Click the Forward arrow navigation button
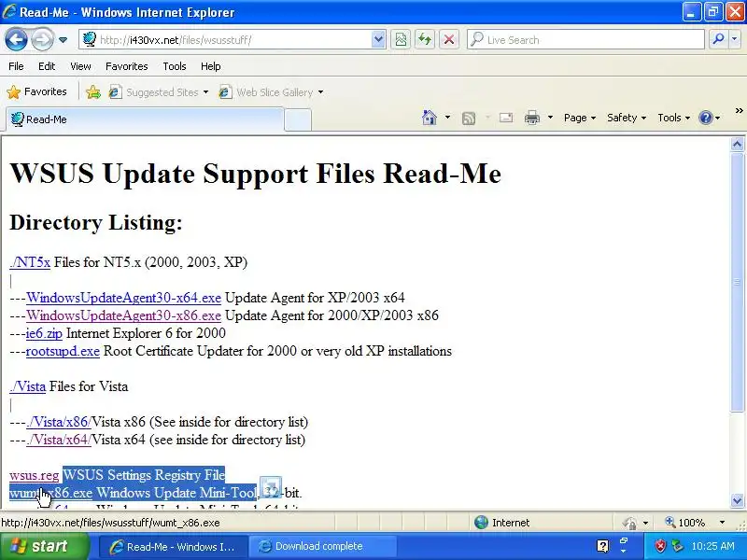Viewport: 747px width, 560px height. pos(42,39)
